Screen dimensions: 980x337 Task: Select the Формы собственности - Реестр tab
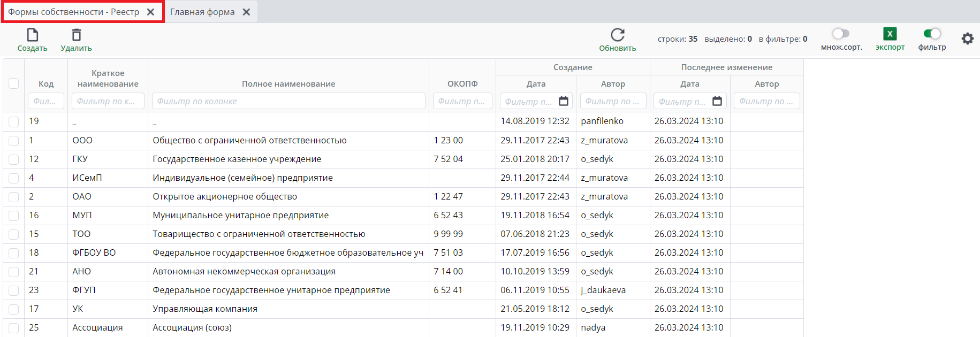pyautogui.click(x=73, y=12)
